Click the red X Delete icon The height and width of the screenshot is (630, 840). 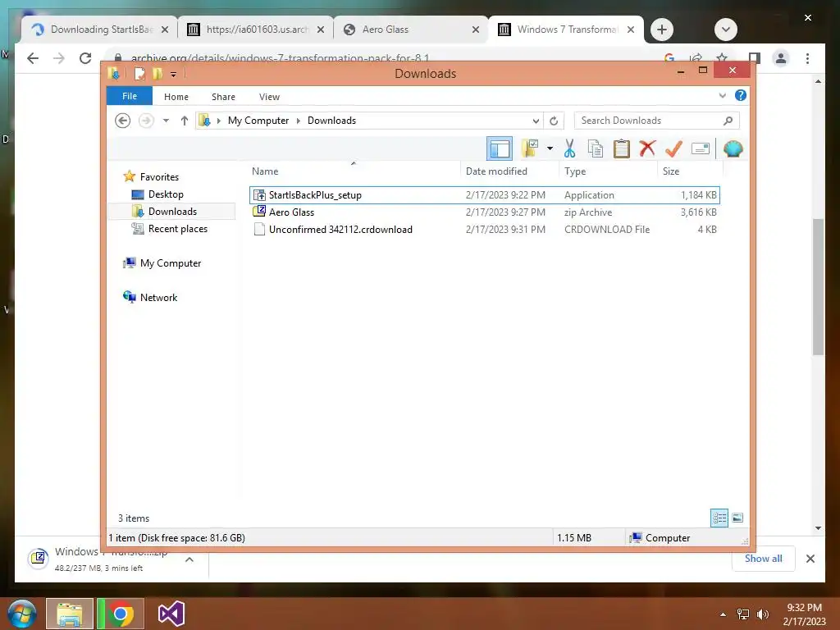tap(647, 148)
